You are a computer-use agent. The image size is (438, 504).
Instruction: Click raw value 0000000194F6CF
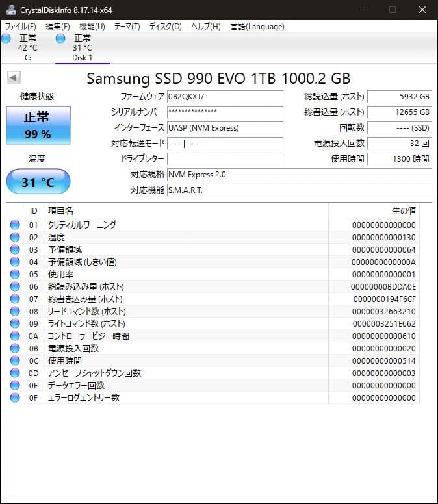(x=384, y=299)
